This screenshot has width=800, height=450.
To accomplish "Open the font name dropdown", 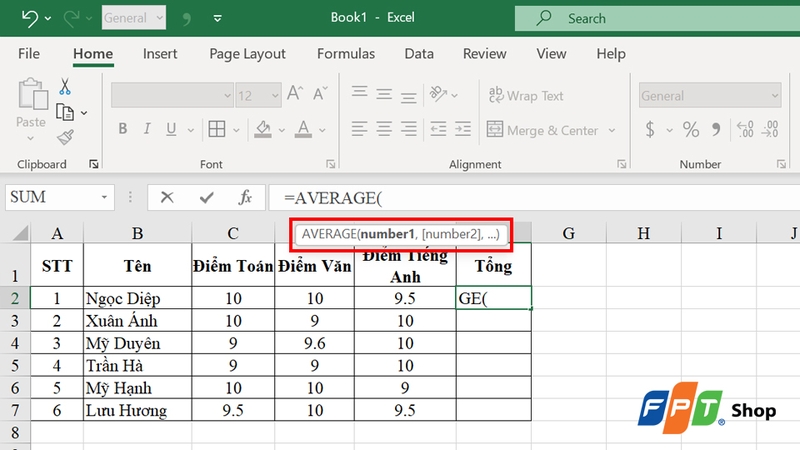I will [172, 95].
